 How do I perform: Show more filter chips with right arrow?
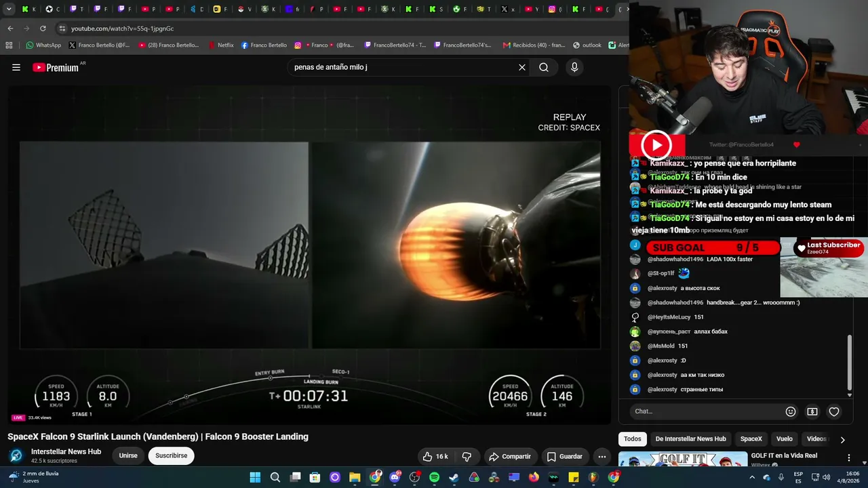click(842, 439)
